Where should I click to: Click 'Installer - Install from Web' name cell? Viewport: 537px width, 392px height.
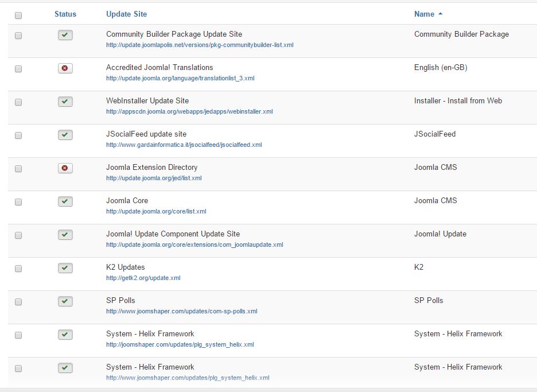pyautogui.click(x=458, y=101)
